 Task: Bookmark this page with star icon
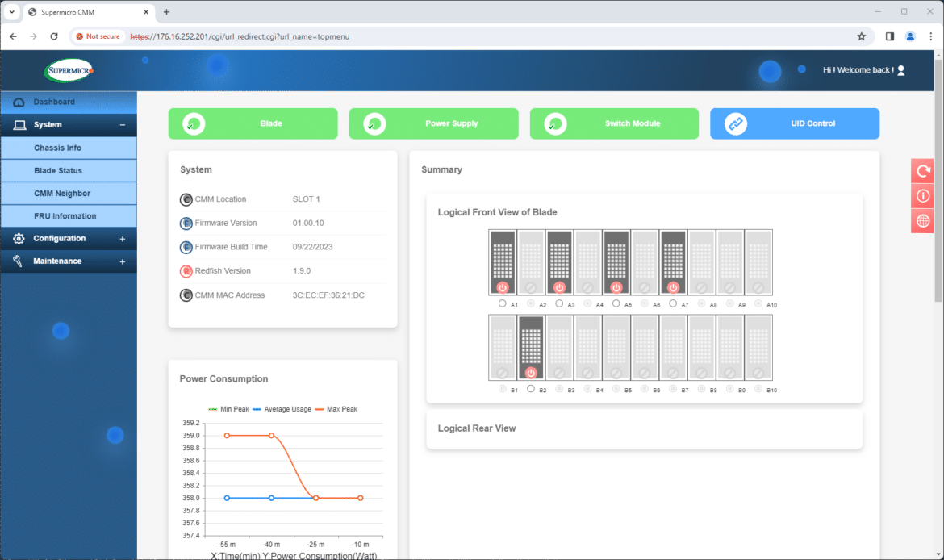(862, 36)
